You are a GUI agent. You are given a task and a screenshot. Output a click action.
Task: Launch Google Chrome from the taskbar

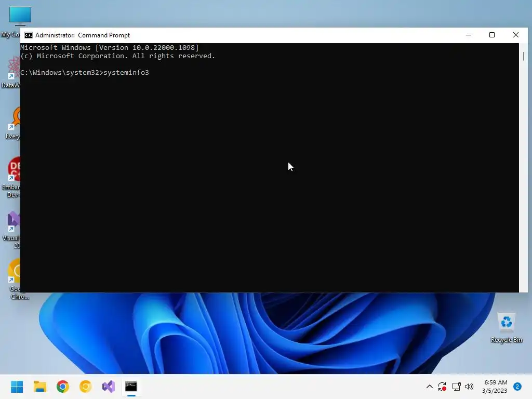coord(63,387)
